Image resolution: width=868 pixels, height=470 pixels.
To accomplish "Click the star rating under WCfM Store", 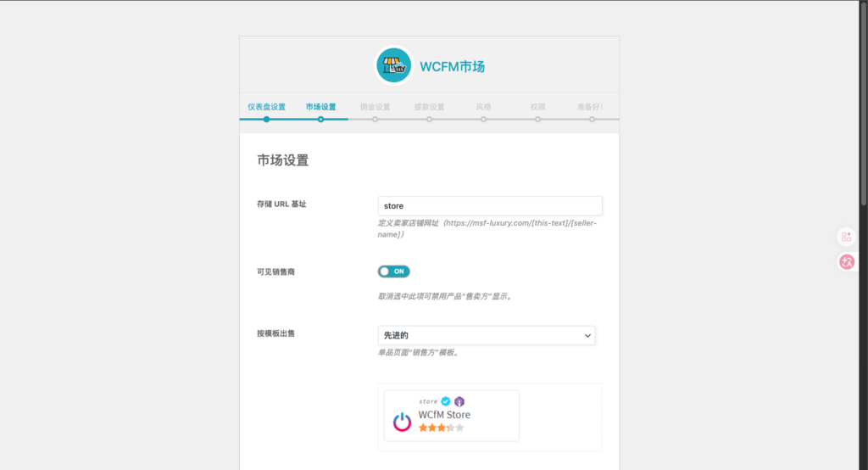I will click(x=441, y=428).
